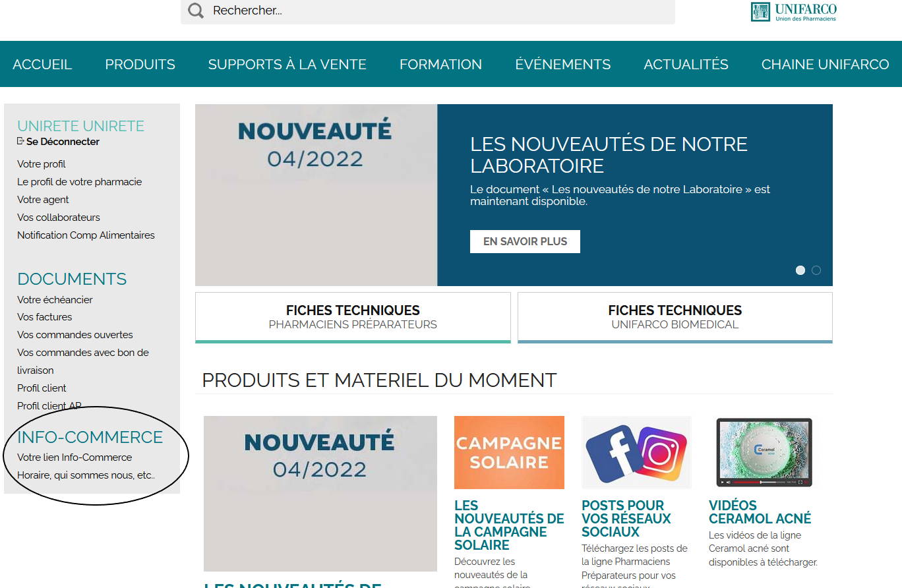Click the Unifarco logo
The height and width of the screenshot is (588, 902).
click(794, 12)
